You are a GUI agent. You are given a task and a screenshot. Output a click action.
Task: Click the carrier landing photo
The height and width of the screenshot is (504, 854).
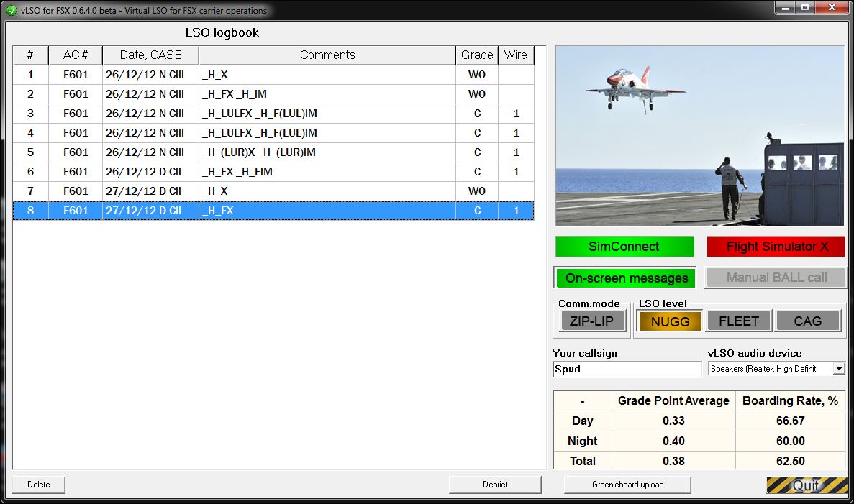pos(700,135)
